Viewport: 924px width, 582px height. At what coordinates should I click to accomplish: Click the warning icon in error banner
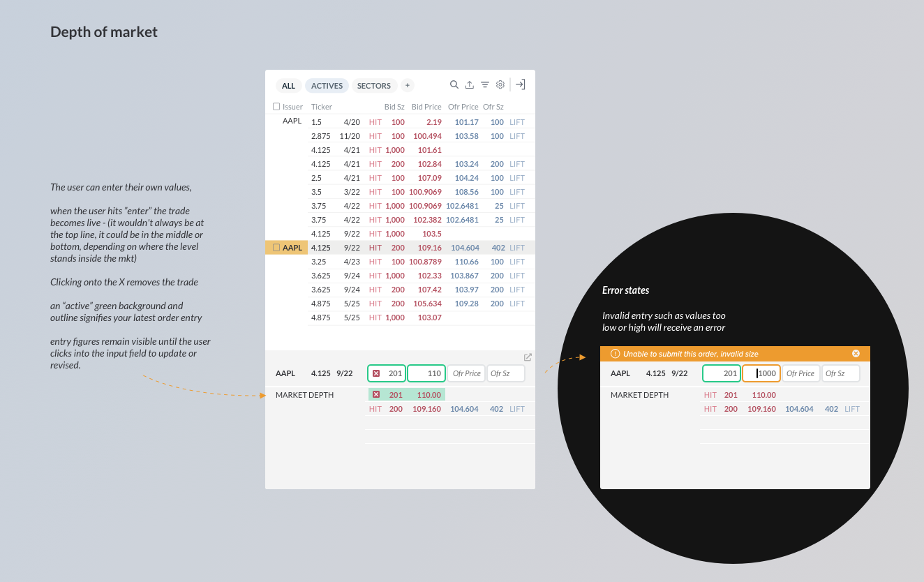(615, 354)
